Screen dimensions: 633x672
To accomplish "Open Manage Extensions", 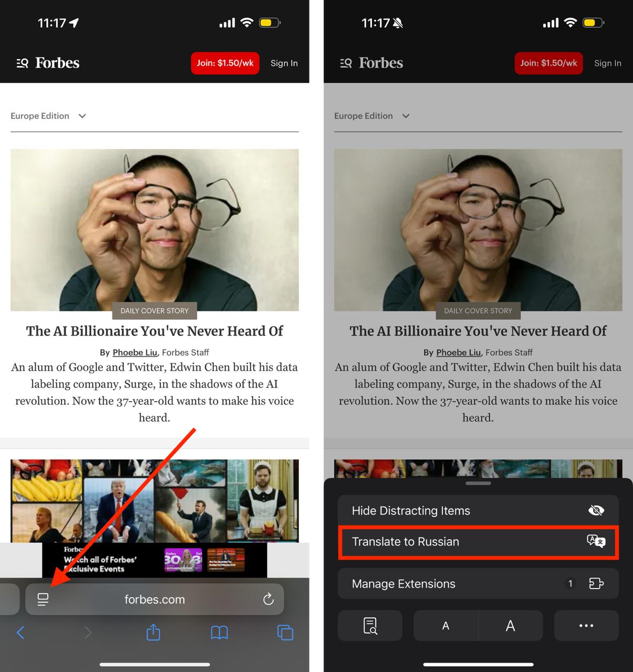I will pyautogui.click(x=478, y=584).
